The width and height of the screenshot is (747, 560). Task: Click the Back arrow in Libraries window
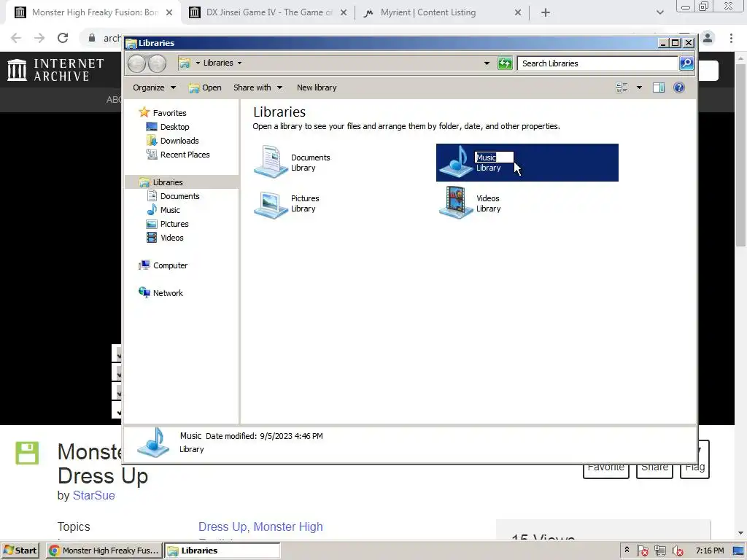pyautogui.click(x=136, y=63)
